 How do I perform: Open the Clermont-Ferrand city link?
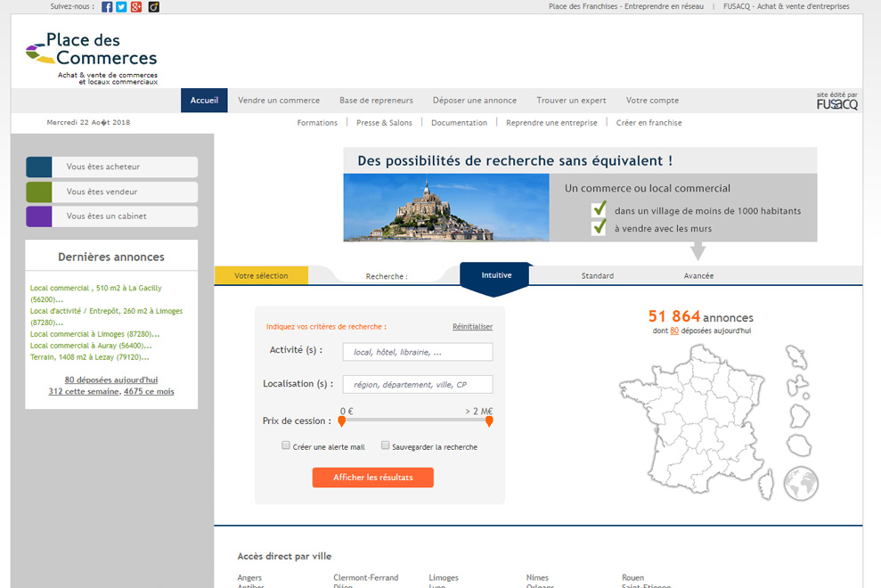pyautogui.click(x=366, y=577)
